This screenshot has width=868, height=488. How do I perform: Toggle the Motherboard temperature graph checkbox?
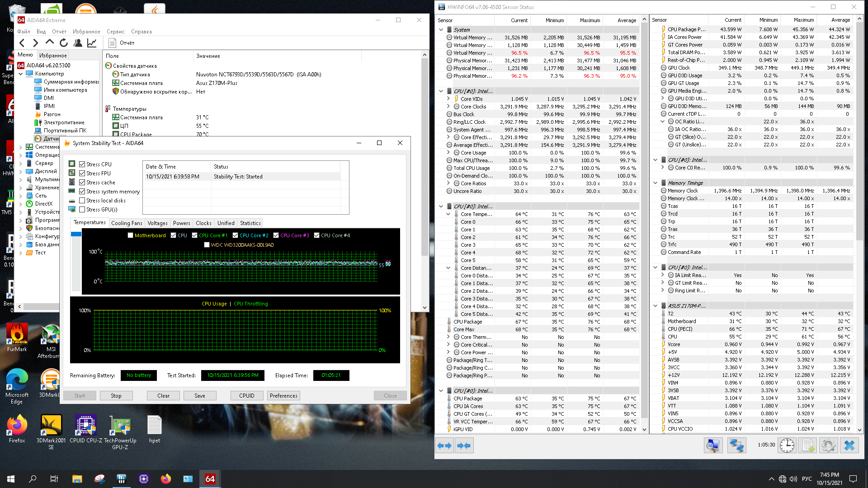[x=131, y=235]
